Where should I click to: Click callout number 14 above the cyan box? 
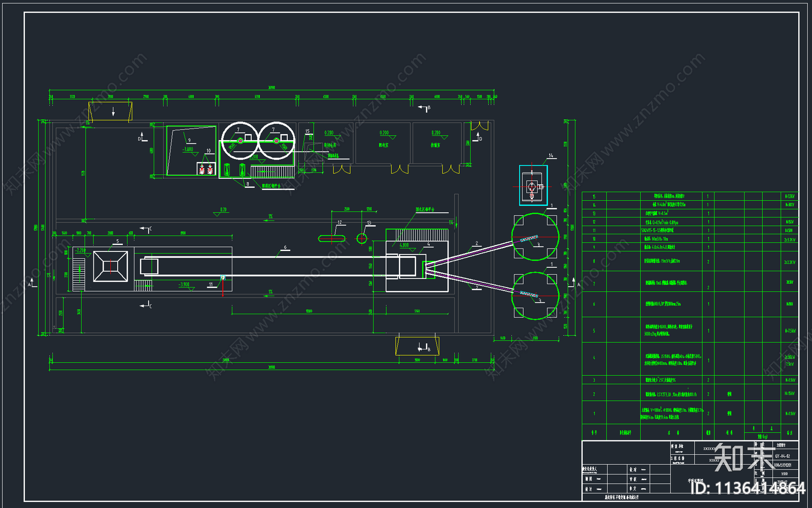(551, 156)
